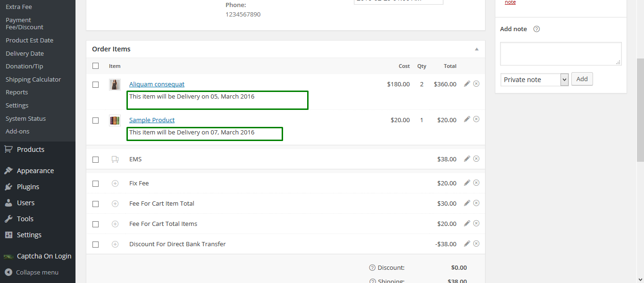Click the pencil edit icon for Aliquam consequat

pyautogui.click(x=467, y=83)
